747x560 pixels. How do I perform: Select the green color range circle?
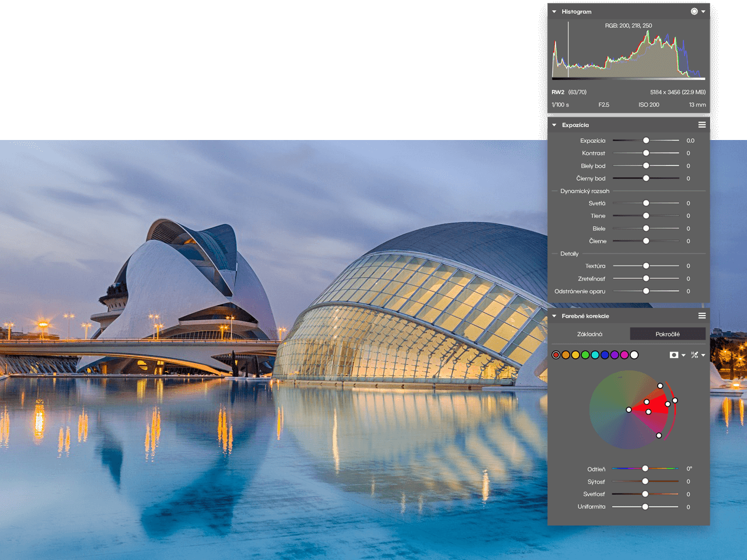[x=585, y=355]
